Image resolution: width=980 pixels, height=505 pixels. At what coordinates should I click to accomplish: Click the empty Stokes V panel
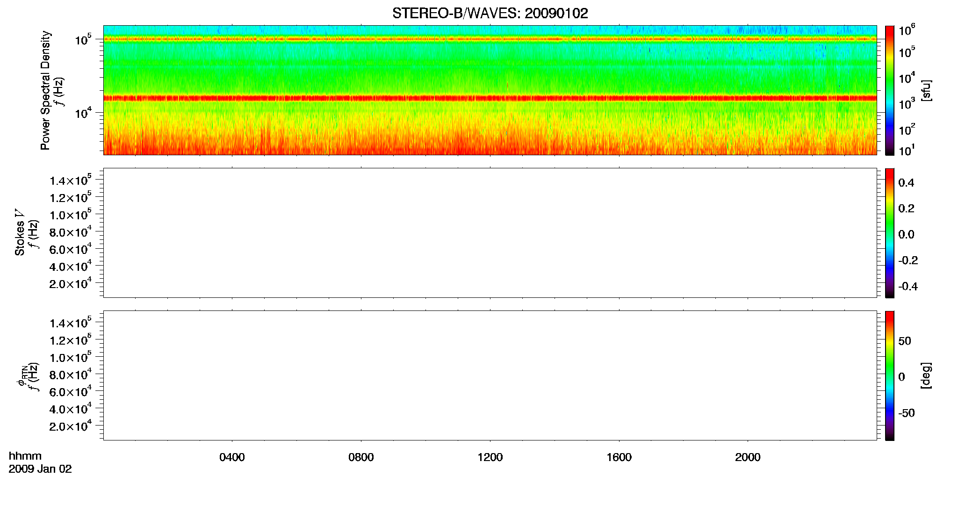[x=490, y=233]
